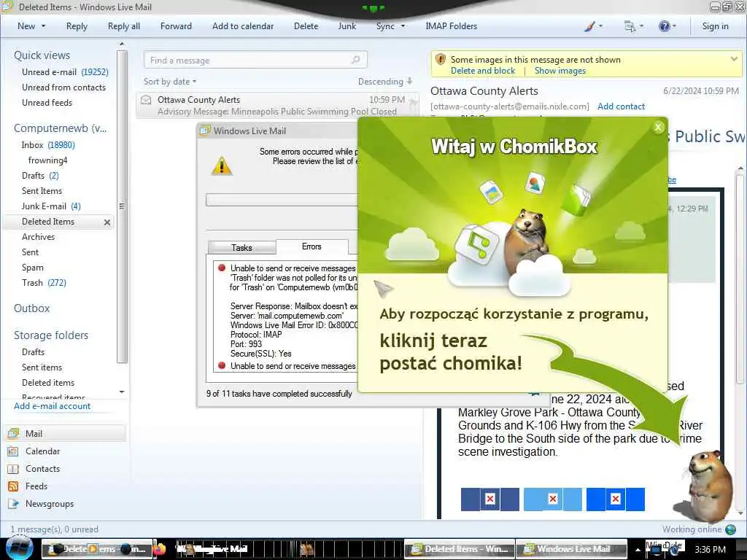Click the Find a message search field
The height and width of the screenshot is (560, 747).
255,60
